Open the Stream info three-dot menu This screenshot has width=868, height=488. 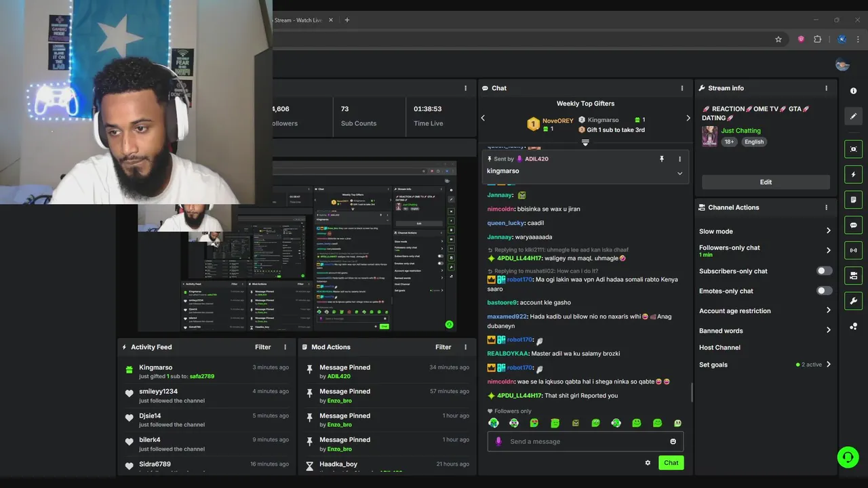826,88
